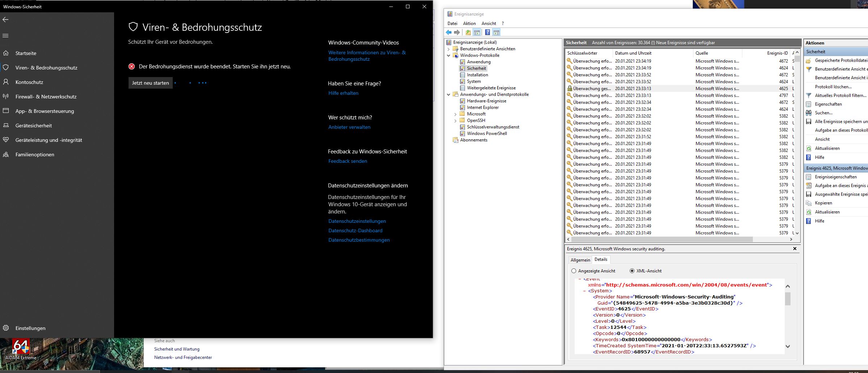Open the ? help menu
Screen dimensions: 868x373
[x=503, y=24]
